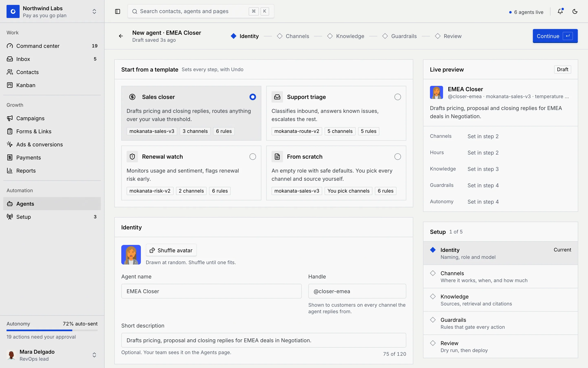Go to the Identity wizard step
This screenshot has width=588, height=368.
point(245,36)
